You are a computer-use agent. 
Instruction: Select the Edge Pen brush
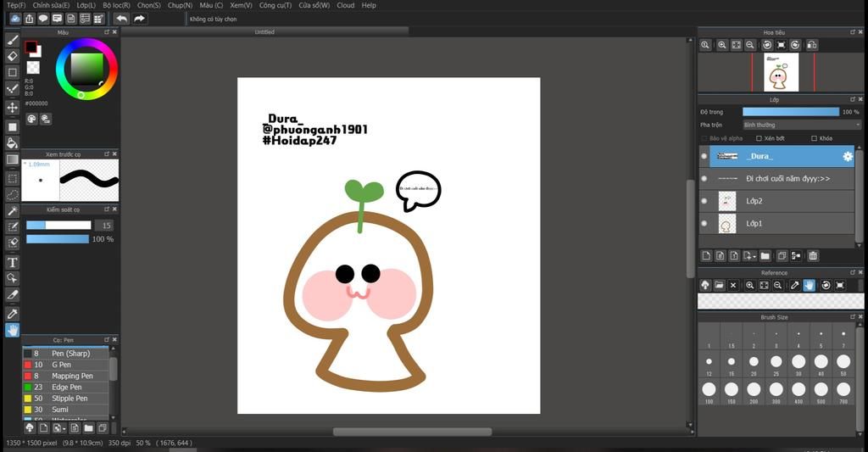coord(65,388)
